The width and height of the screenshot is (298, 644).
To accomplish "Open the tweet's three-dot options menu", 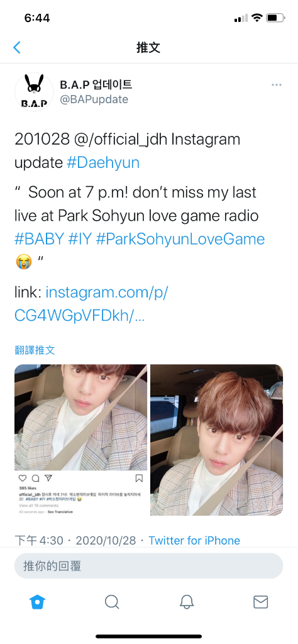I will [276, 85].
